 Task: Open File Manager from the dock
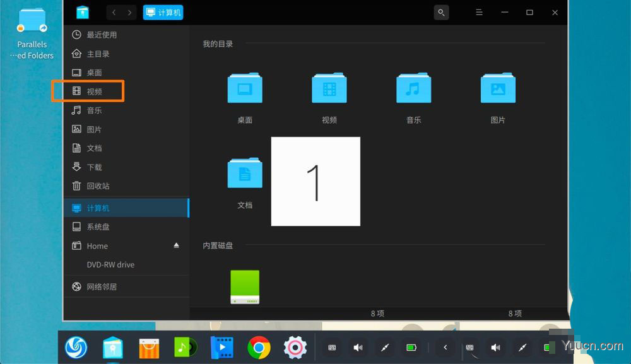[x=112, y=347]
